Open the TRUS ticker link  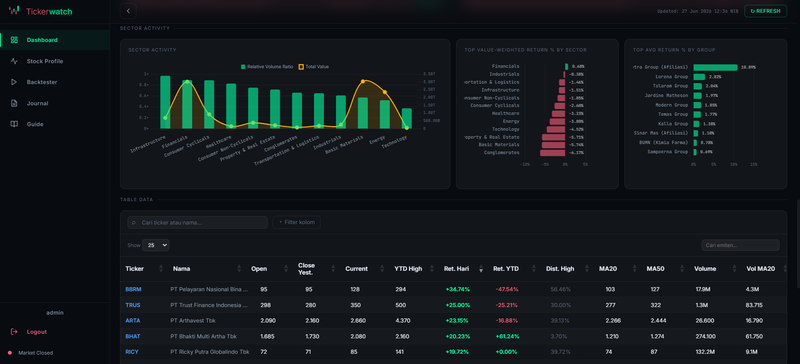coord(133,305)
